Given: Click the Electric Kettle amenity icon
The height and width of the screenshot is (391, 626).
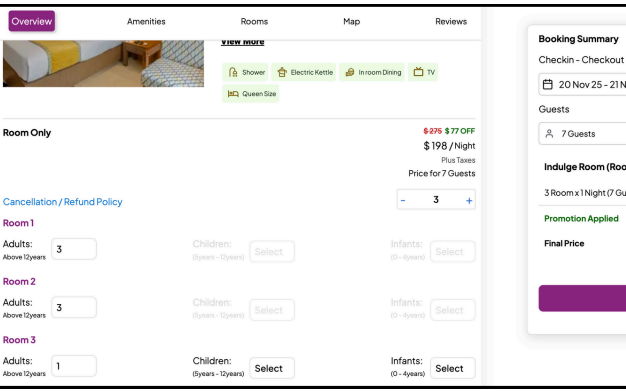Looking at the screenshot, I should (282, 72).
